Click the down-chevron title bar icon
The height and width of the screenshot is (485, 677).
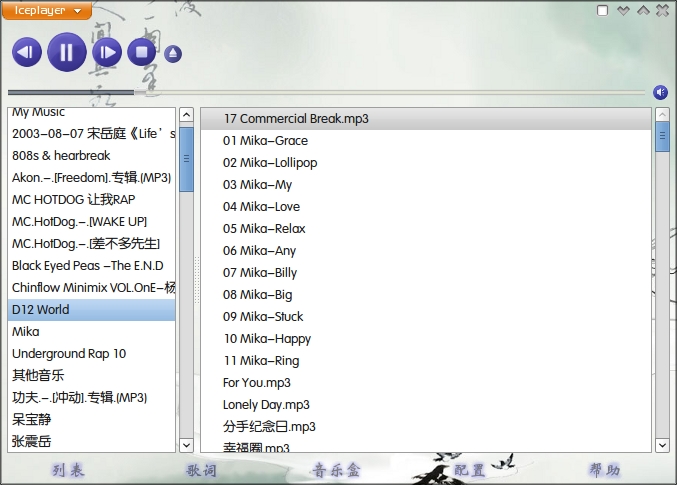pos(623,10)
